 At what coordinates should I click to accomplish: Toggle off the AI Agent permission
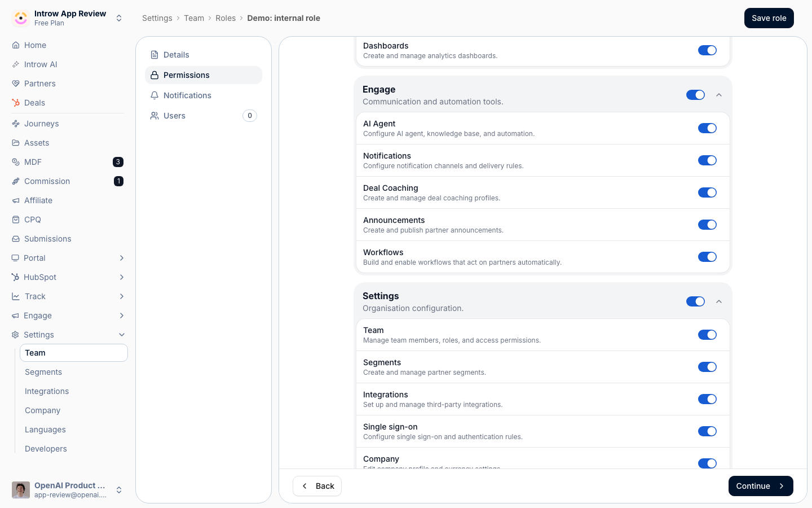point(707,128)
